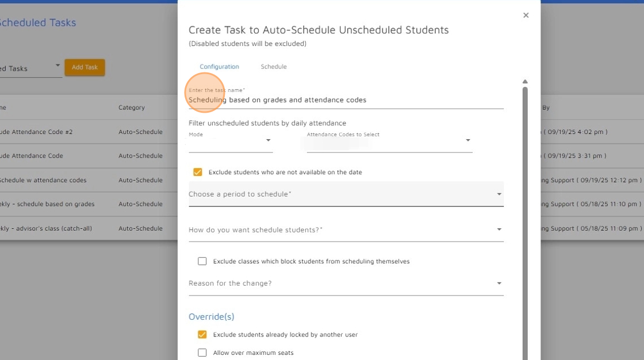
Task: Click into the task name field
Action: (346, 100)
